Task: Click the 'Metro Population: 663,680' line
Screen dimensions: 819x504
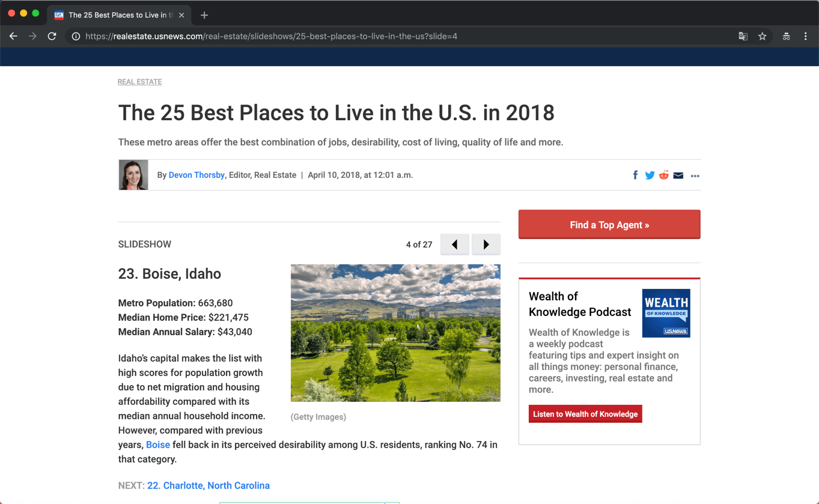Action: [x=175, y=303]
